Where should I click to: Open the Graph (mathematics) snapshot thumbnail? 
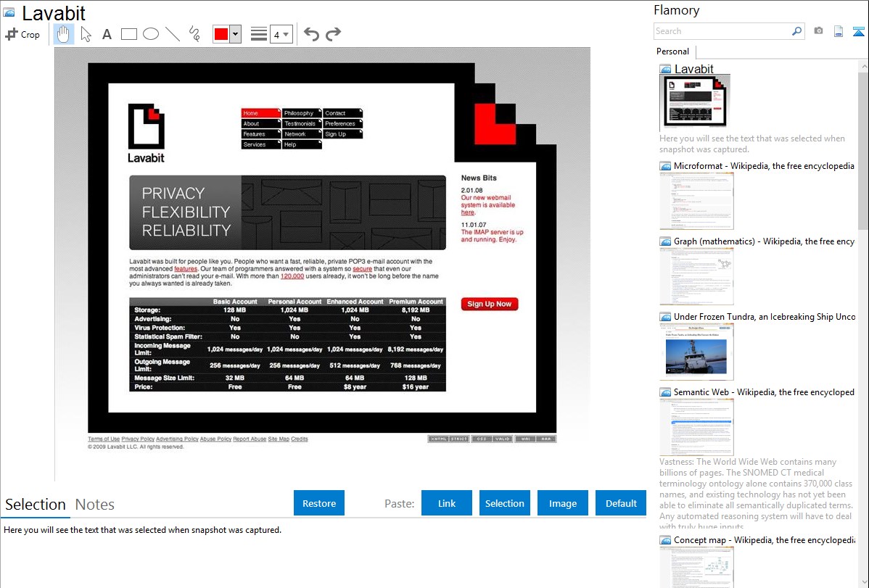[696, 276]
